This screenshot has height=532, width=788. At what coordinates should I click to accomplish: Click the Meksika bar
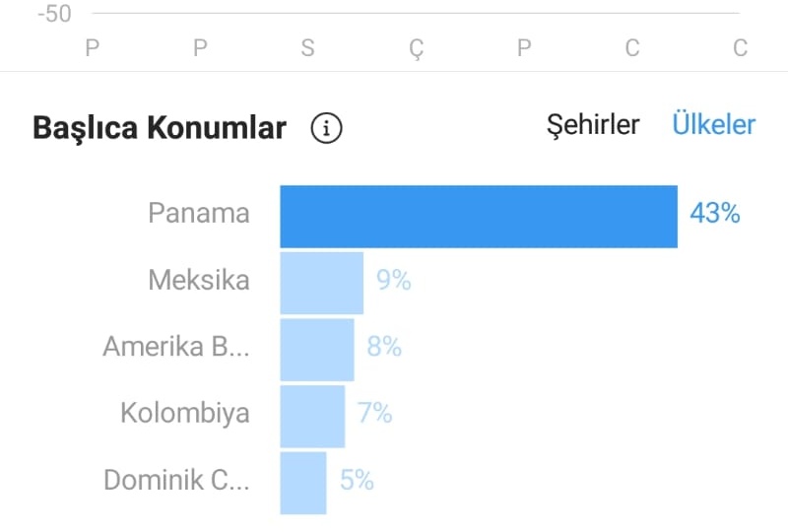322,283
